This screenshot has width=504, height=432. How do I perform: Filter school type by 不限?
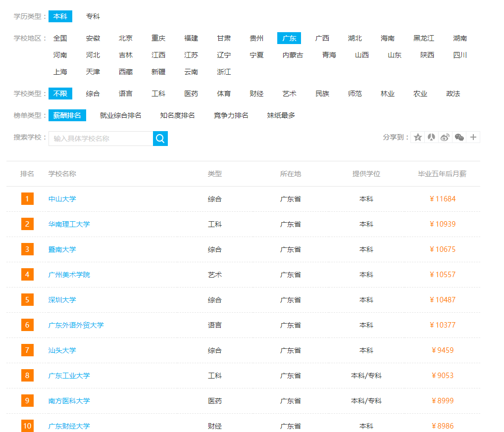tap(60, 94)
